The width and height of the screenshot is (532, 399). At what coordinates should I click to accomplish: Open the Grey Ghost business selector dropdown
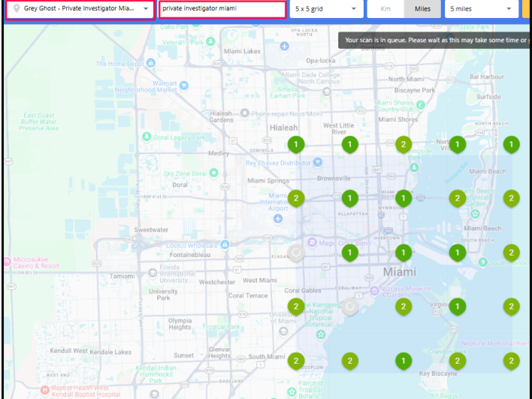tap(80, 9)
